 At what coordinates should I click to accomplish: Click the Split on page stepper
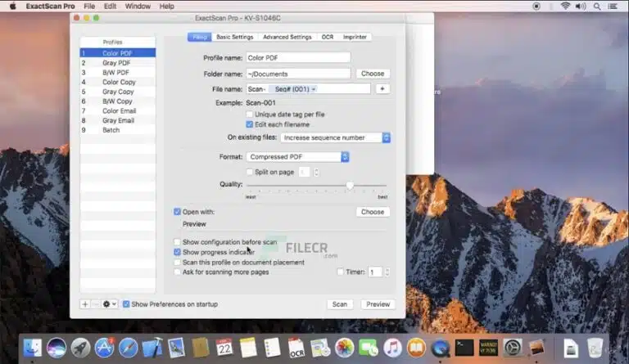(x=316, y=173)
